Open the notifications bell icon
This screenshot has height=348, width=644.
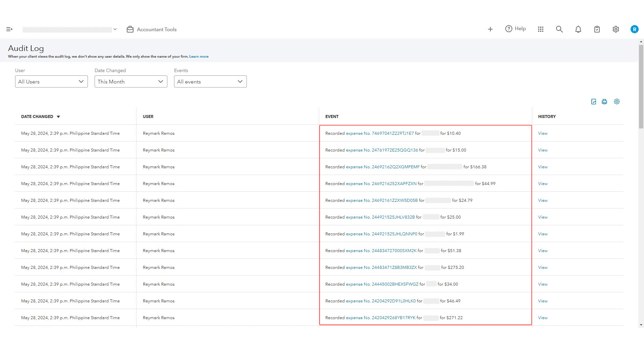578,30
